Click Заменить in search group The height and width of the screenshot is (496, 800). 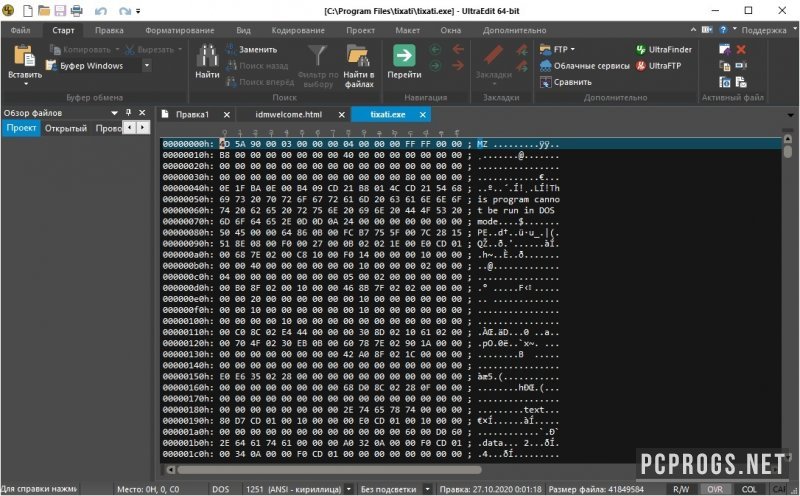tap(252, 49)
